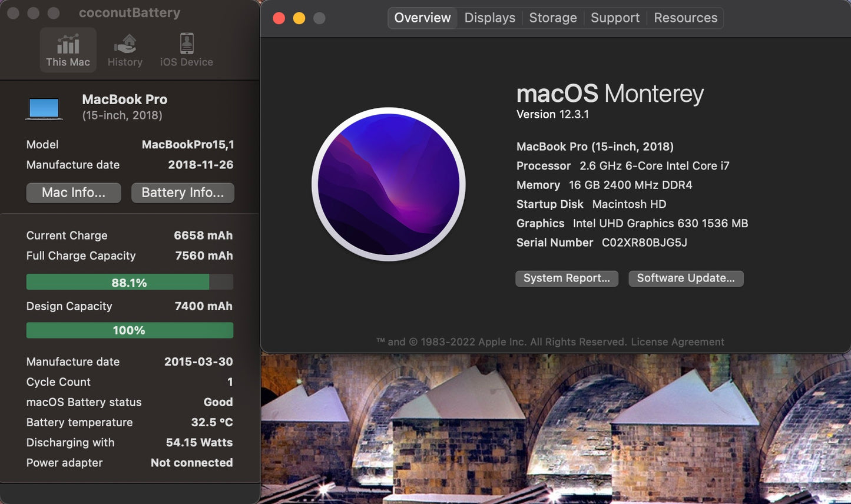Open Mac Info details
Image resolution: width=851 pixels, height=504 pixels.
click(x=73, y=193)
